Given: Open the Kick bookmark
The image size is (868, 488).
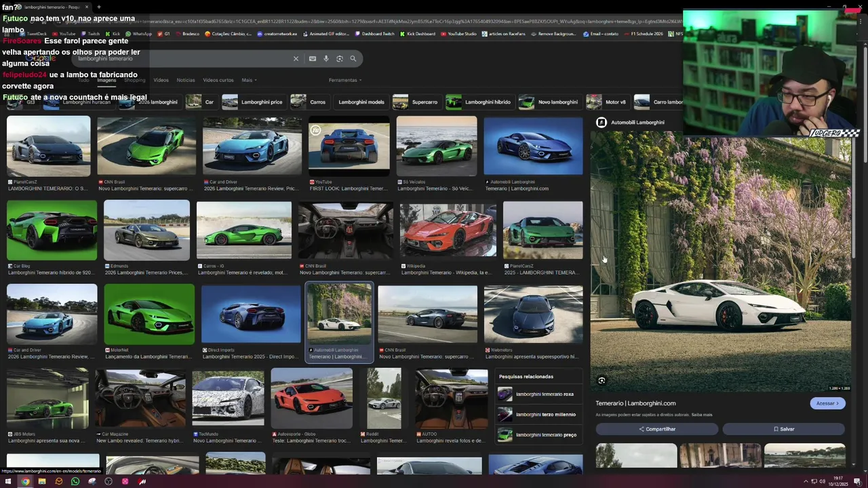Looking at the screenshot, I should (113, 34).
